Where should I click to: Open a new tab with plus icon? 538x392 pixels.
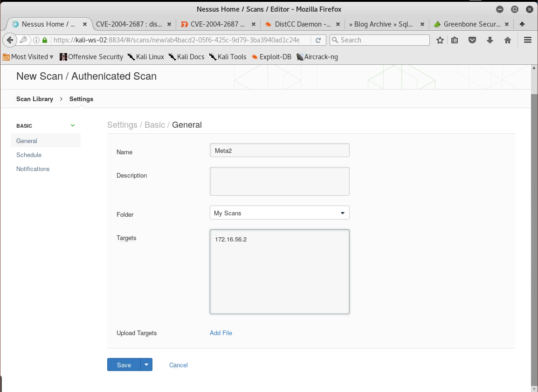point(522,24)
